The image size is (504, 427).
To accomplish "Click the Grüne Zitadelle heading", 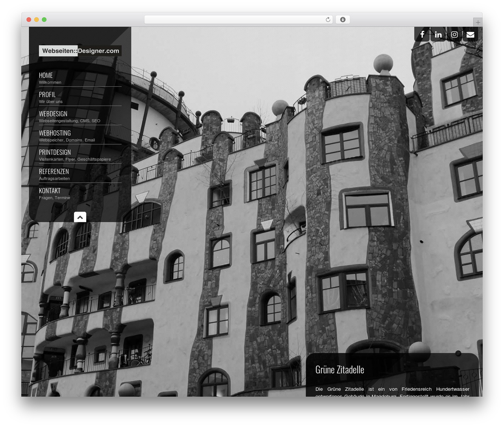I will tap(340, 369).
